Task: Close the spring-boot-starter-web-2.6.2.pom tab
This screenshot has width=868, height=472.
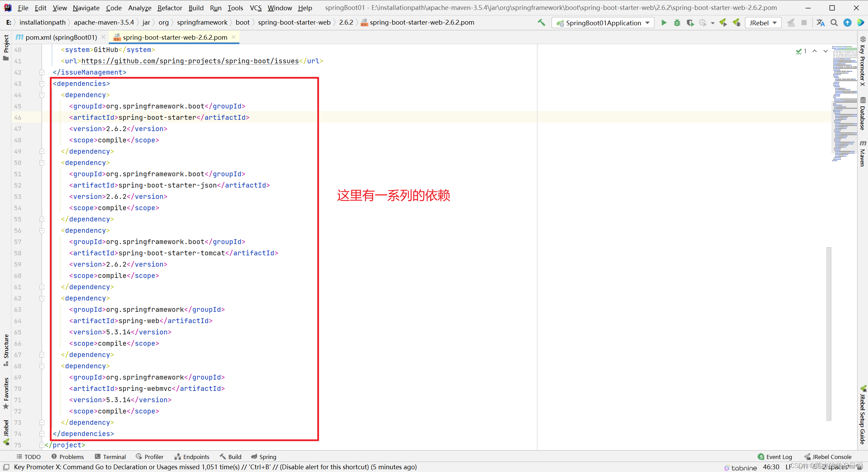Action: coord(234,37)
